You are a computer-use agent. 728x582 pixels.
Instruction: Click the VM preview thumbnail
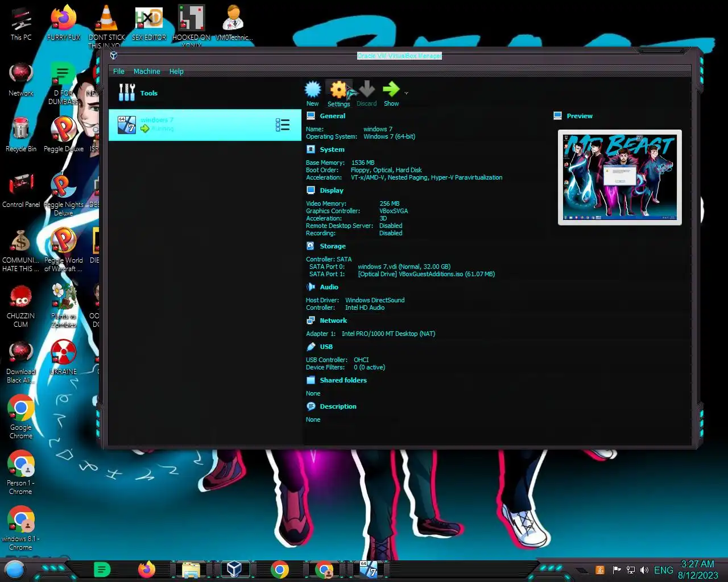point(620,177)
